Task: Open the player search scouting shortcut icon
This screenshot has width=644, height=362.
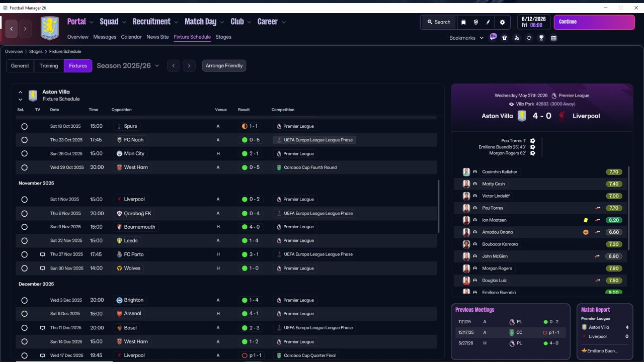Action: pyautogui.click(x=517, y=38)
